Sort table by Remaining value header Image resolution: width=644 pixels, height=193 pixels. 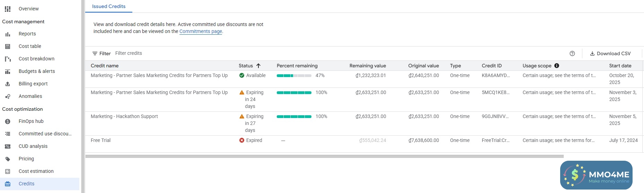[x=368, y=66]
